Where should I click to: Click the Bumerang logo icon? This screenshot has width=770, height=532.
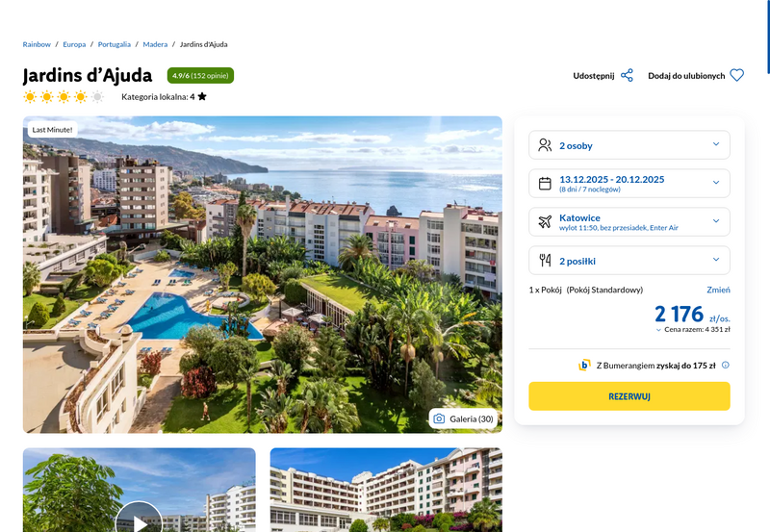click(584, 366)
